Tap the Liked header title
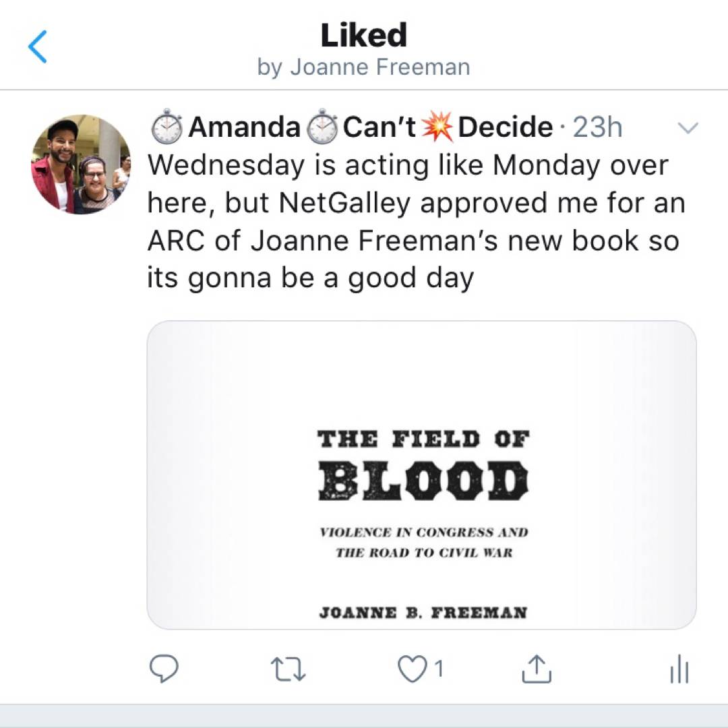728x728 pixels. click(363, 36)
